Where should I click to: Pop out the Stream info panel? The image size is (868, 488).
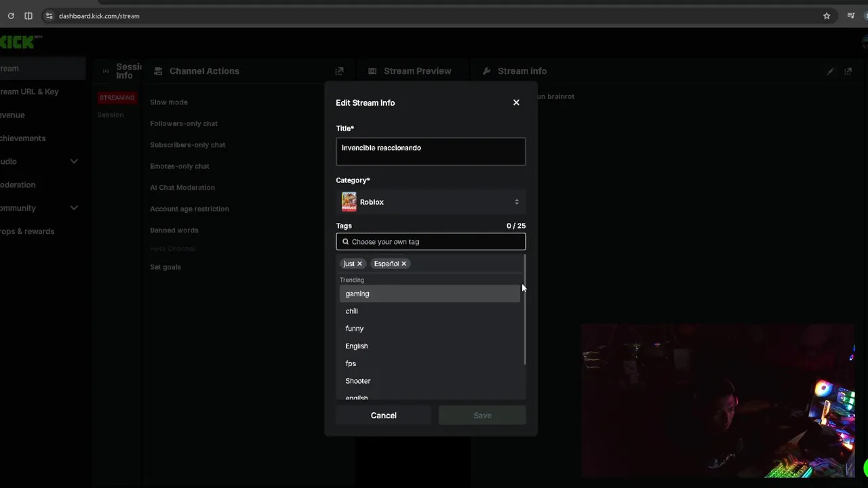pyautogui.click(x=848, y=71)
